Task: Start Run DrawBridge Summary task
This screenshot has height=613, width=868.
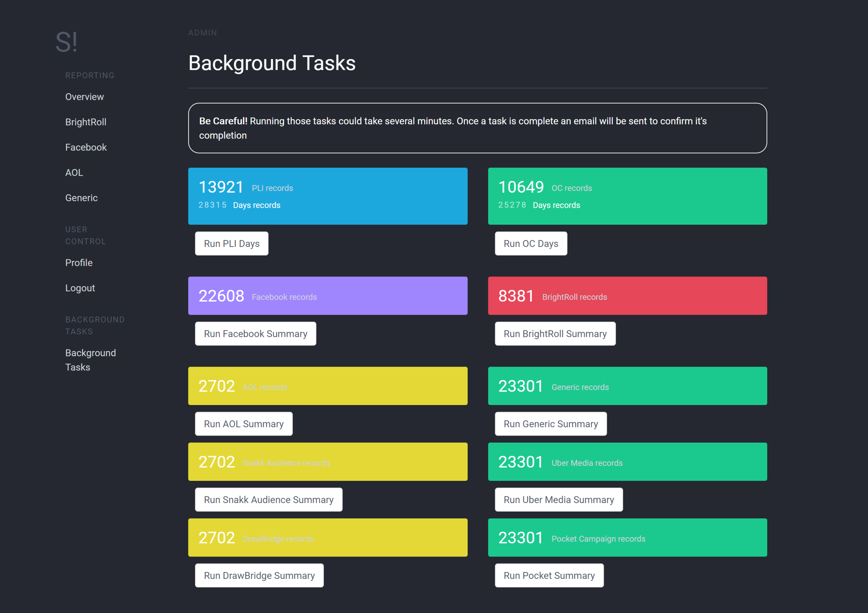Action: 259,576
